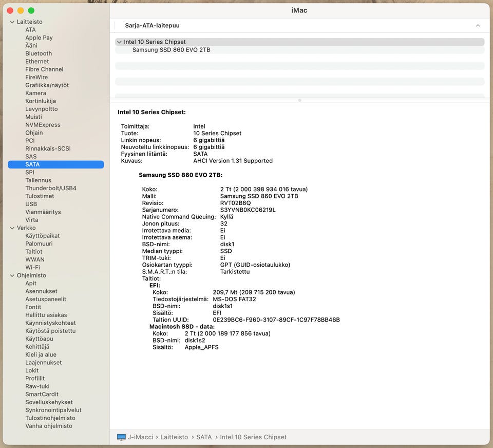Click the Taltion UUID value

pyautogui.click(x=276, y=320)
